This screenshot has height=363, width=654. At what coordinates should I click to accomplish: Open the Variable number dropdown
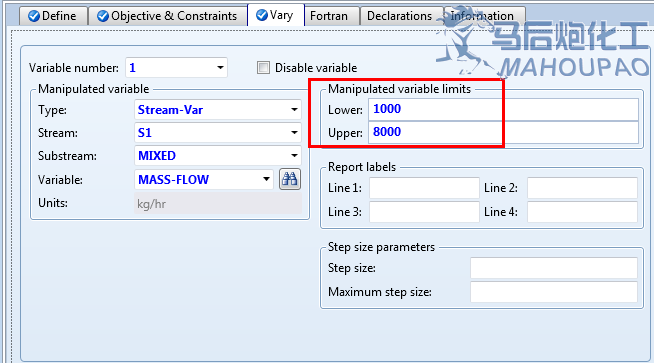tap(220, 68)
